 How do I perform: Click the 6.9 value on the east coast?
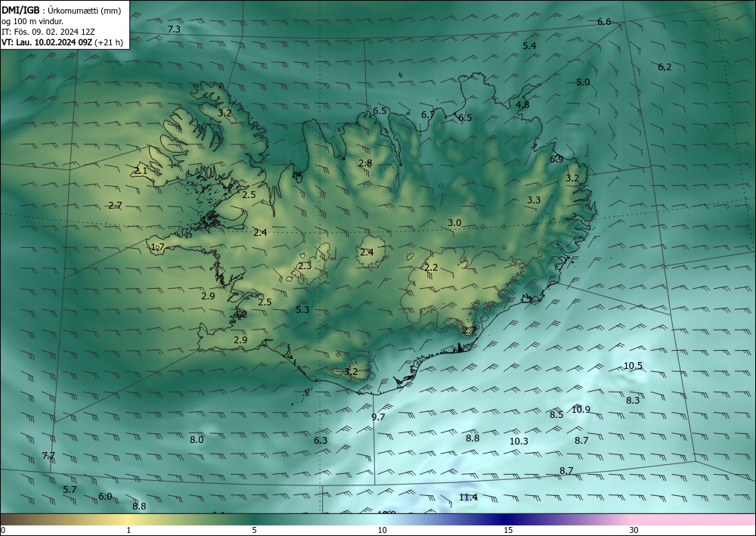[x=556, y=159]
